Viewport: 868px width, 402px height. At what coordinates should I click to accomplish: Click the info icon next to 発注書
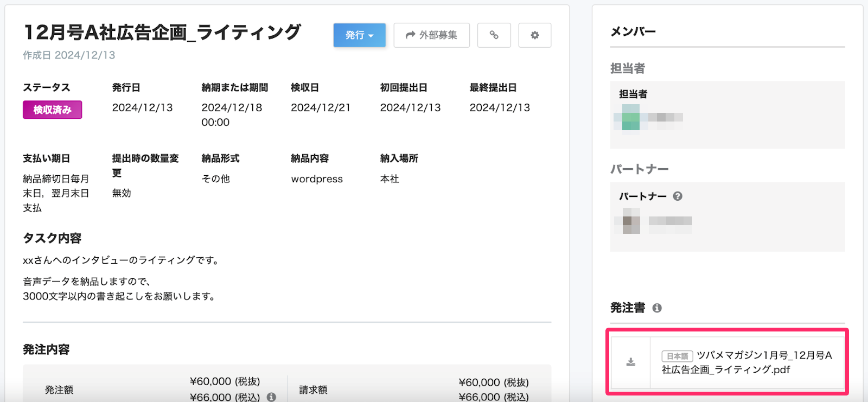click(657, 308)
